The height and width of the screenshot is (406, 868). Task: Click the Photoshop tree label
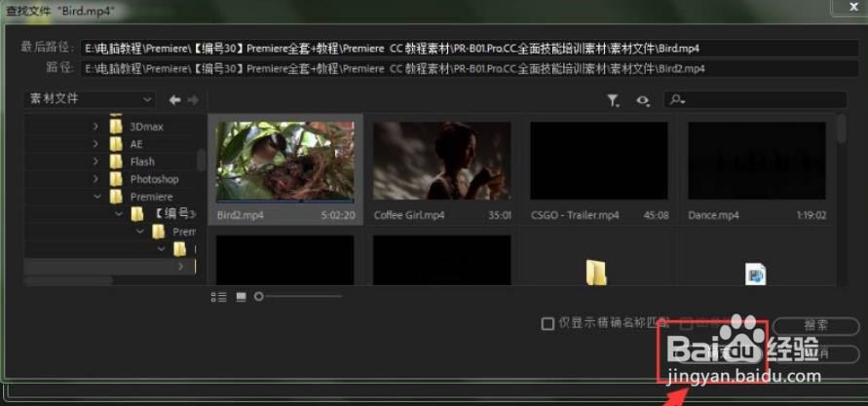tap(155, 179)
